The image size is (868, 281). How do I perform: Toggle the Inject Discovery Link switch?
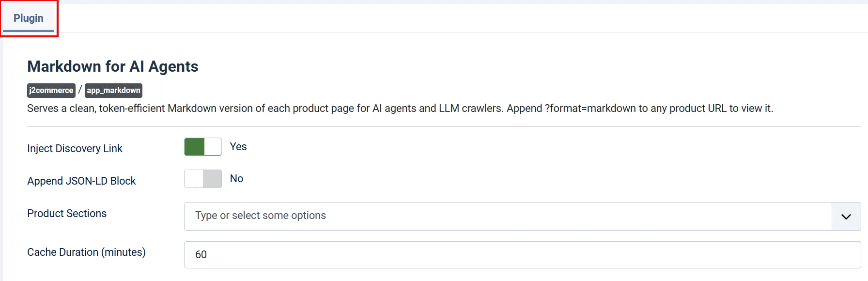click(203, 147)
